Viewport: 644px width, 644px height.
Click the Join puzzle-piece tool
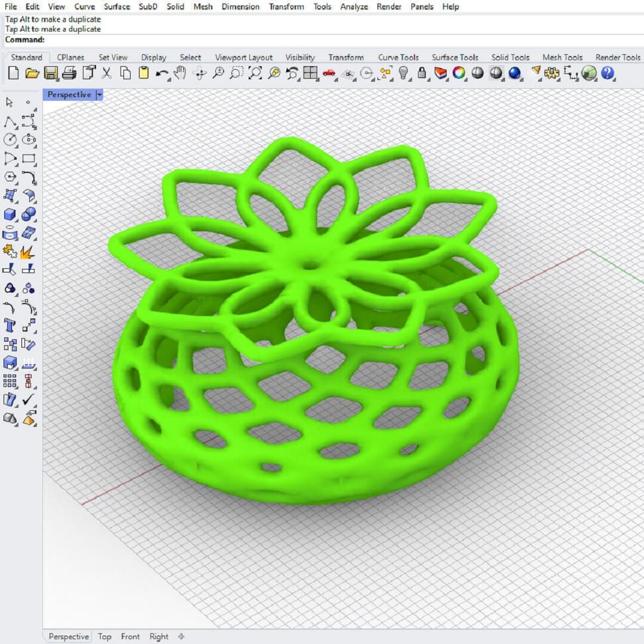10,252
